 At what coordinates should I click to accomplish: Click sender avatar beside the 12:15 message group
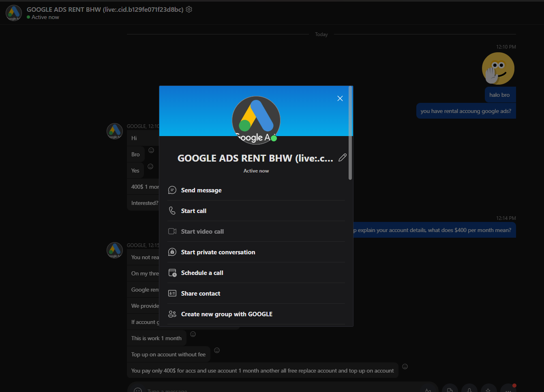coord(115,250)
